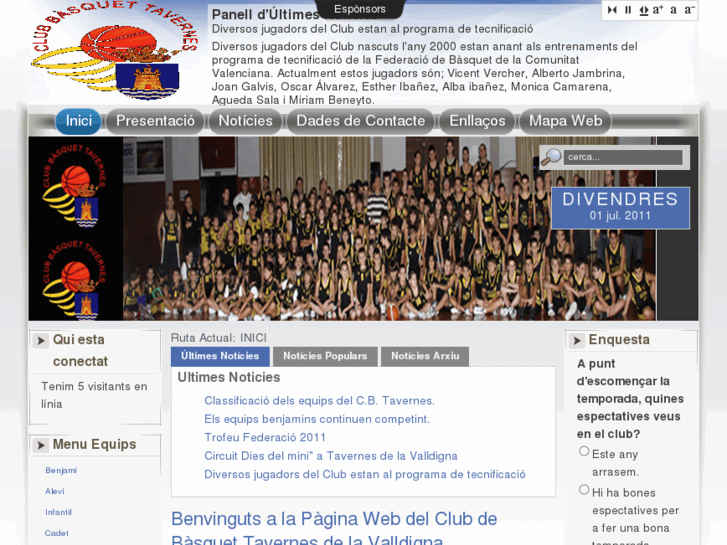Click the arrow icon beside Menu Equips
The height and width of the screenshot is (545, 727).
[41, 445]
